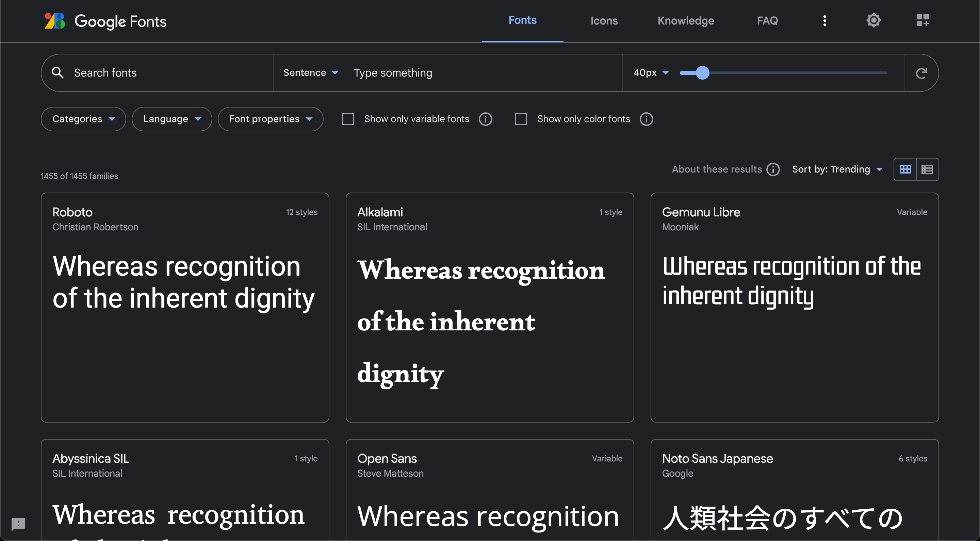Click the font size slider handle

702,73
